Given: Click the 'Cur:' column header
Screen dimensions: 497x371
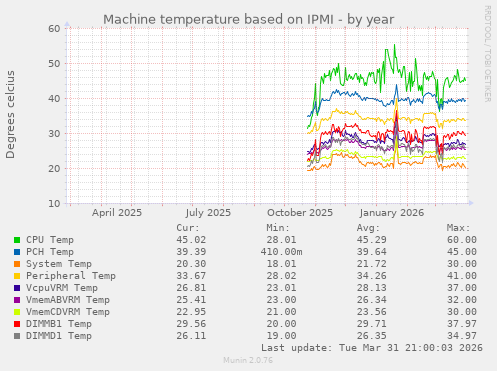Looking at the screenshot, I should tap(188, 228).
